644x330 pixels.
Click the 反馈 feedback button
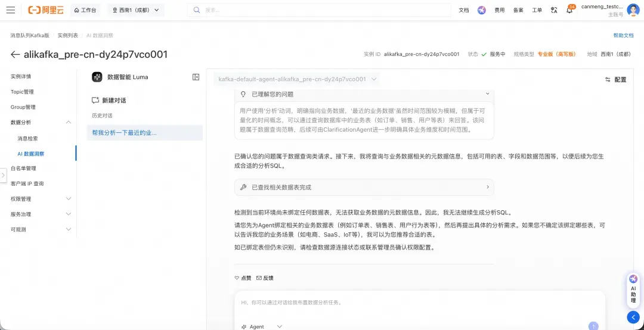pyautogui.click(x=265, y=278)
